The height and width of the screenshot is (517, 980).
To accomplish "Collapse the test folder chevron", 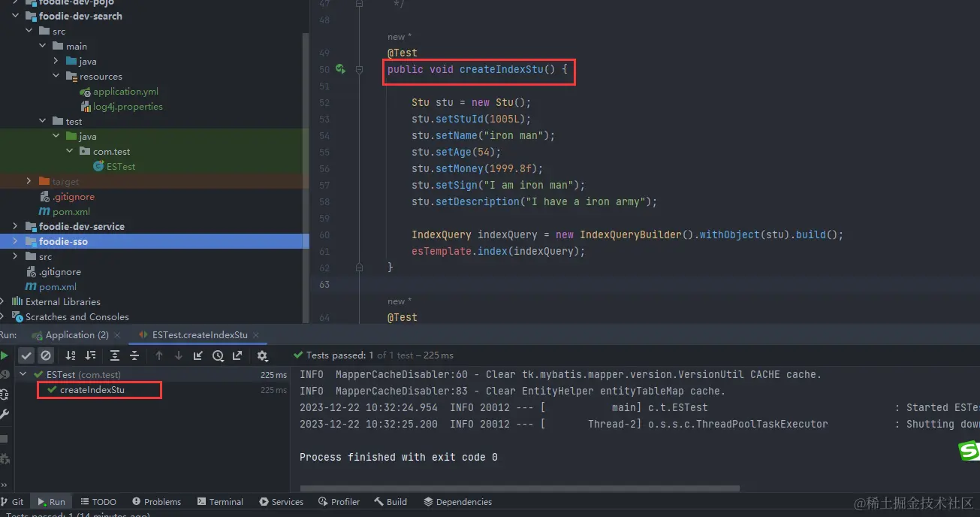I will coord(43,121).
